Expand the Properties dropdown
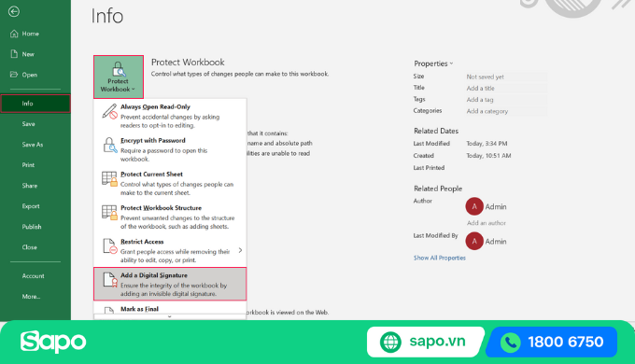This screenshot has height=364, width=635. click(x=433, y=63)
